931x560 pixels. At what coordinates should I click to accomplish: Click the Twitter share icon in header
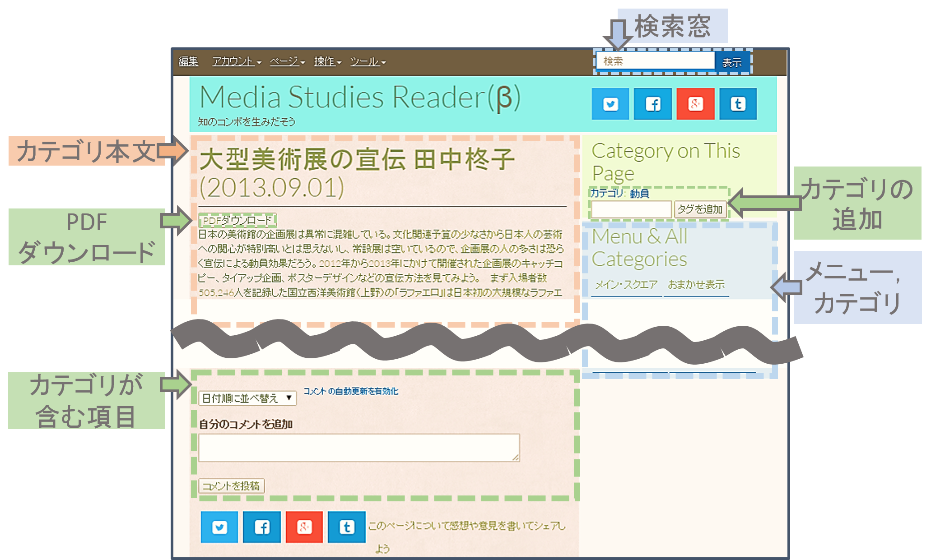tap(610, 104)
